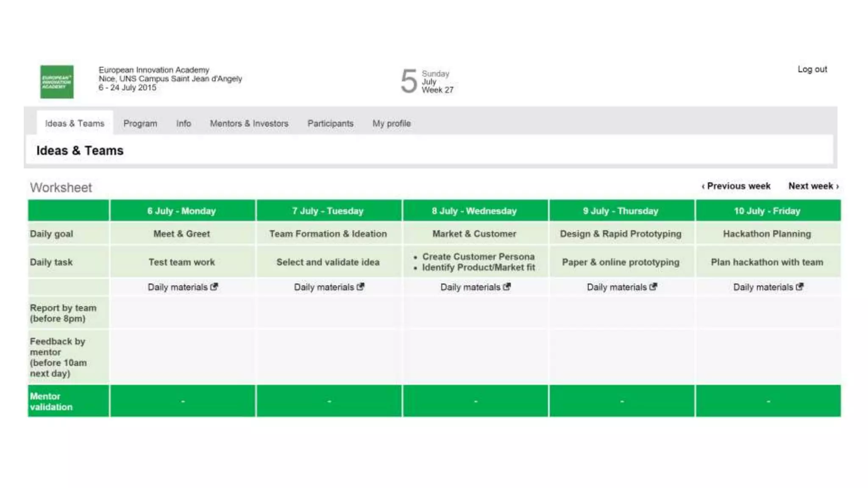
Task: Click the 10 July - Friday column header
Action: pyautogui.click(x=767, y=211)
